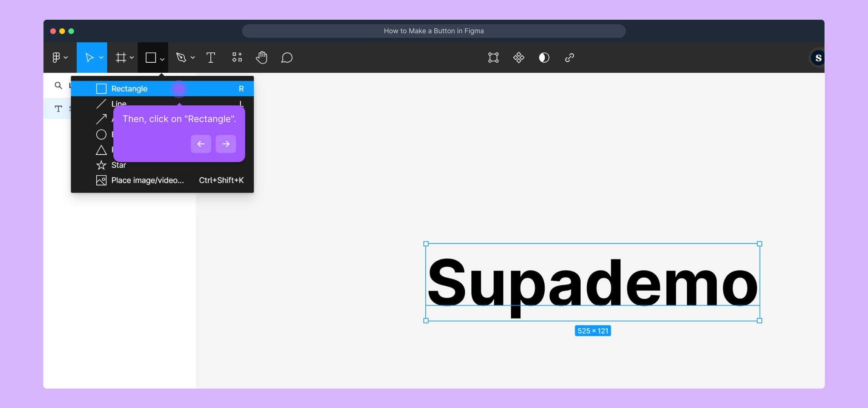Click the Create link icon
Screen dimensions: 868x408
pos(569,58)
